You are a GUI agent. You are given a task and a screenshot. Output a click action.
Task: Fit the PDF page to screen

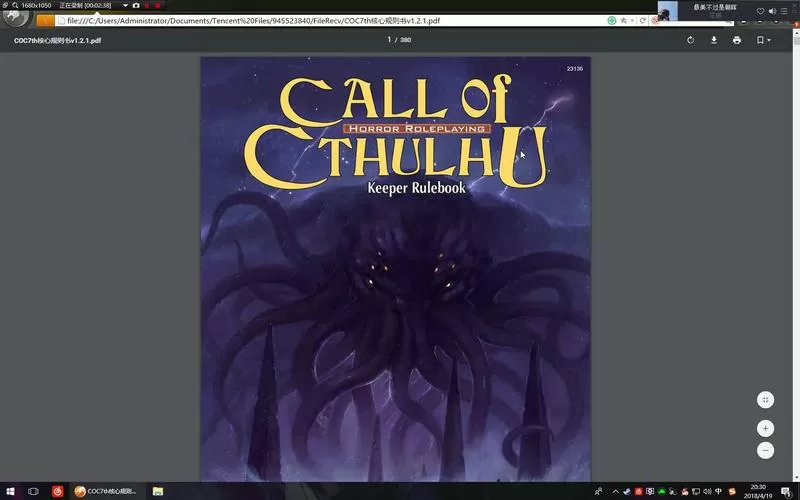(765, 400)
